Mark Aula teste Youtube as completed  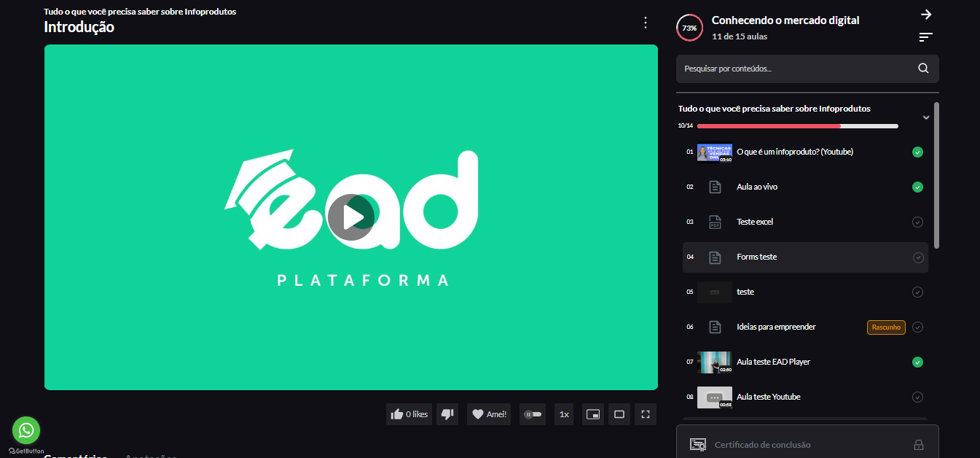pyautogui.click(x=917, y=397)
